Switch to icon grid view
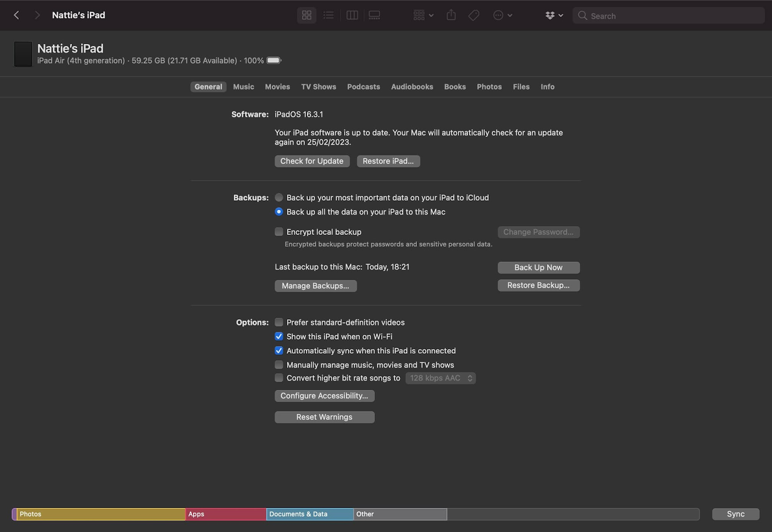 tap(307, 15)
